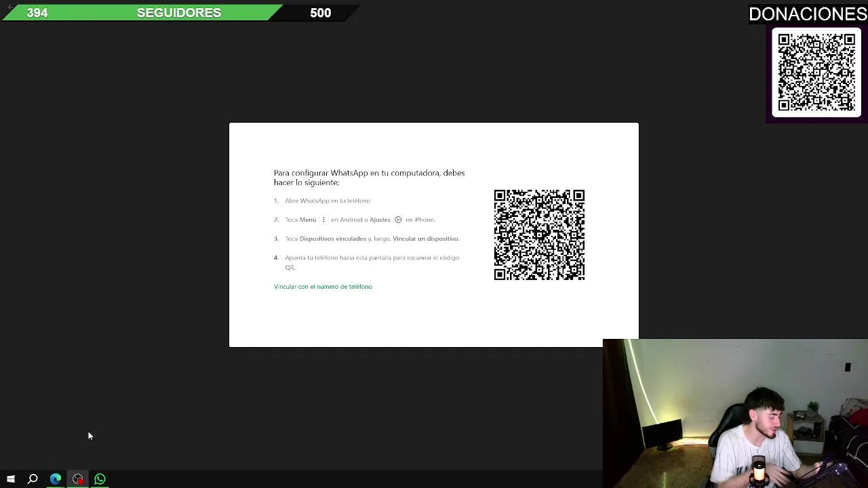This screenshot has height=488, width=868.
Task: Click the follower count '394'
Action: coord(37,13)
